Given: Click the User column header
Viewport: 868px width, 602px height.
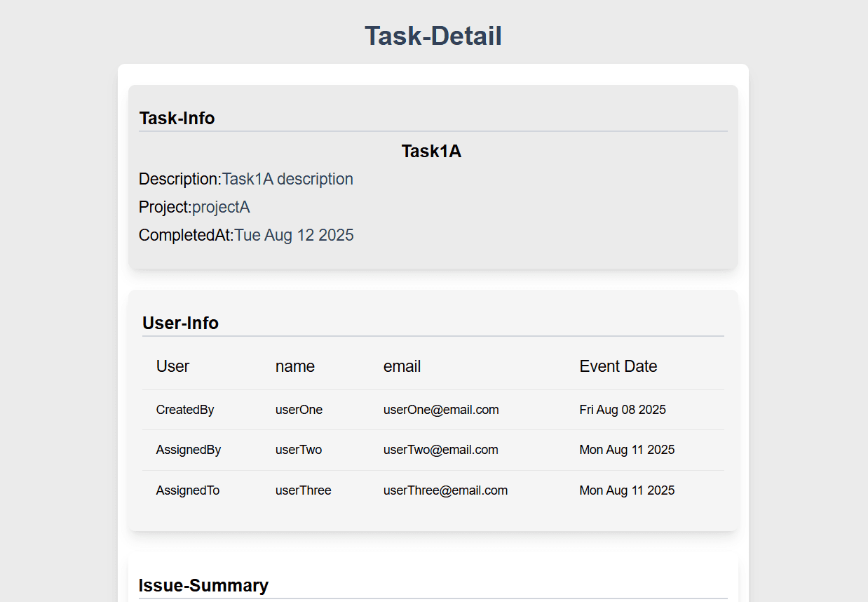Looking at the screenshot, I should click(172, 366).
